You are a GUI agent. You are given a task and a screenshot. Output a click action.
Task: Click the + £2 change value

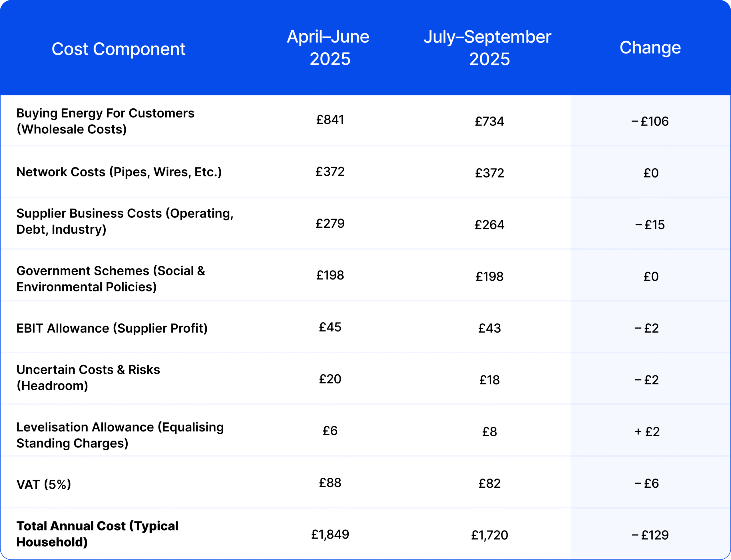pos(647,432)
